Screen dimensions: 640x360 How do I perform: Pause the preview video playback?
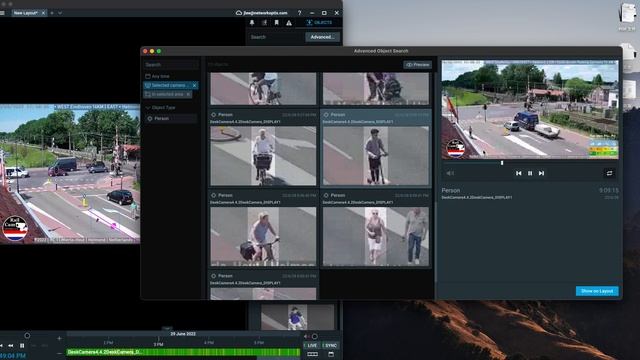click(x=530, y=173)
